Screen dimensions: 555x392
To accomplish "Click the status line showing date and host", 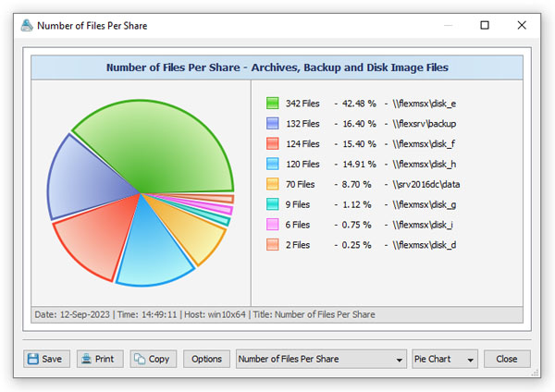I will point(203,314).
